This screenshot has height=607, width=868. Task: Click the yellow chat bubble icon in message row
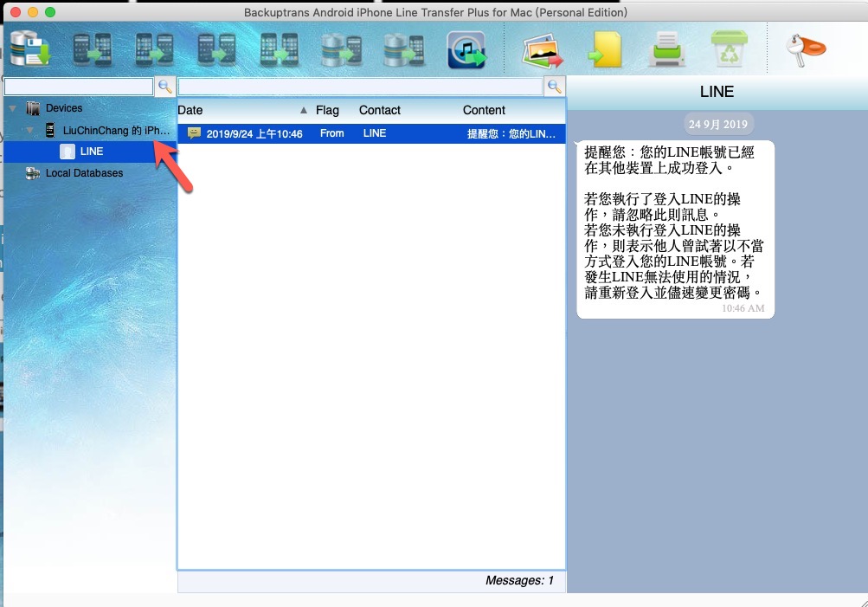[x=194, y=133]
